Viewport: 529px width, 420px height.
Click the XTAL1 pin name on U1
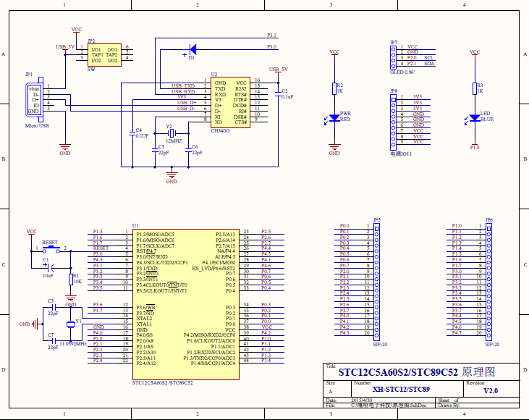pos(144,324)
